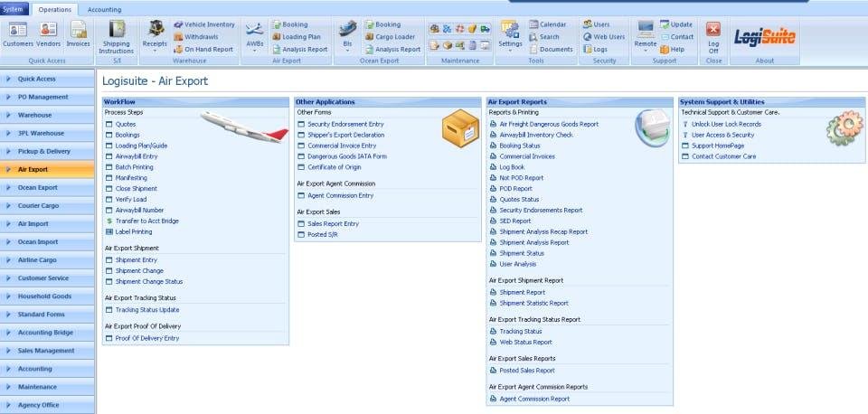Open the Calendar tool in the ribbon
The width and height of the screenshot is (868, 414).
[548, 25]
